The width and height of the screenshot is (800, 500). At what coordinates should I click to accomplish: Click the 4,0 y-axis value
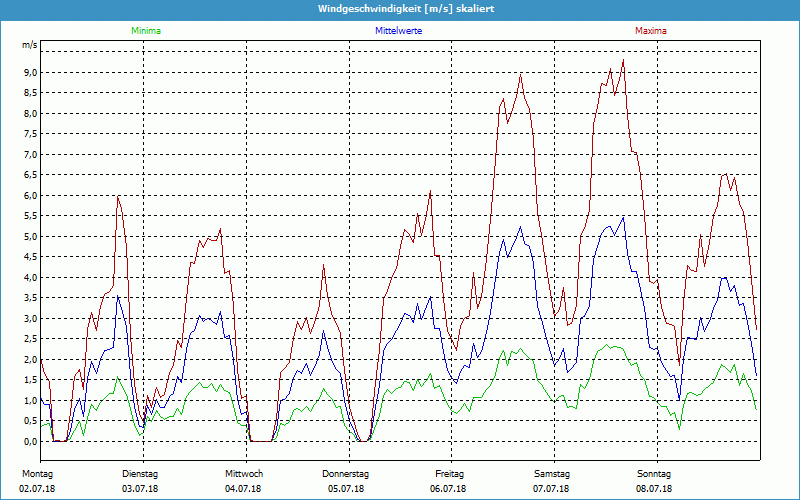31,278
